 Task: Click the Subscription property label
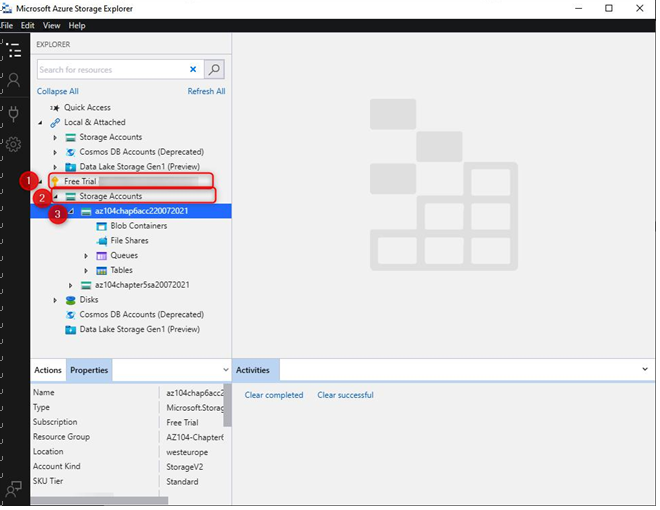pos(55,422)
